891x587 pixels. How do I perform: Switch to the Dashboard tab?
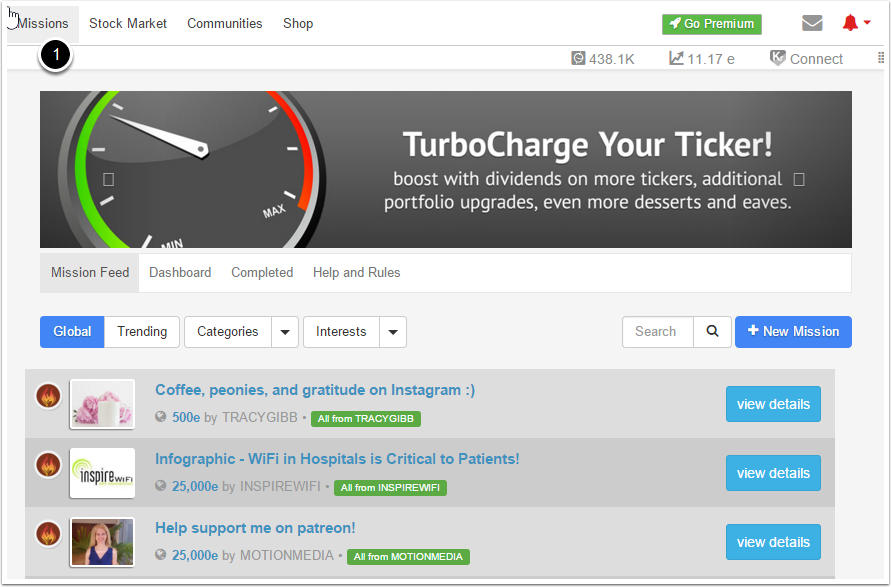tap(180, 272)
